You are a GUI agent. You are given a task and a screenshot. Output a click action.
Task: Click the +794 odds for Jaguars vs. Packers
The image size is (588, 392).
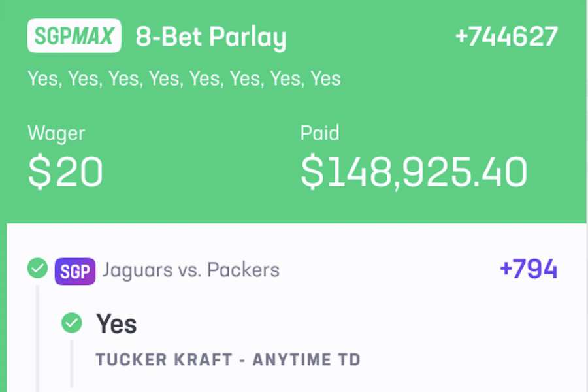point(529,269)
